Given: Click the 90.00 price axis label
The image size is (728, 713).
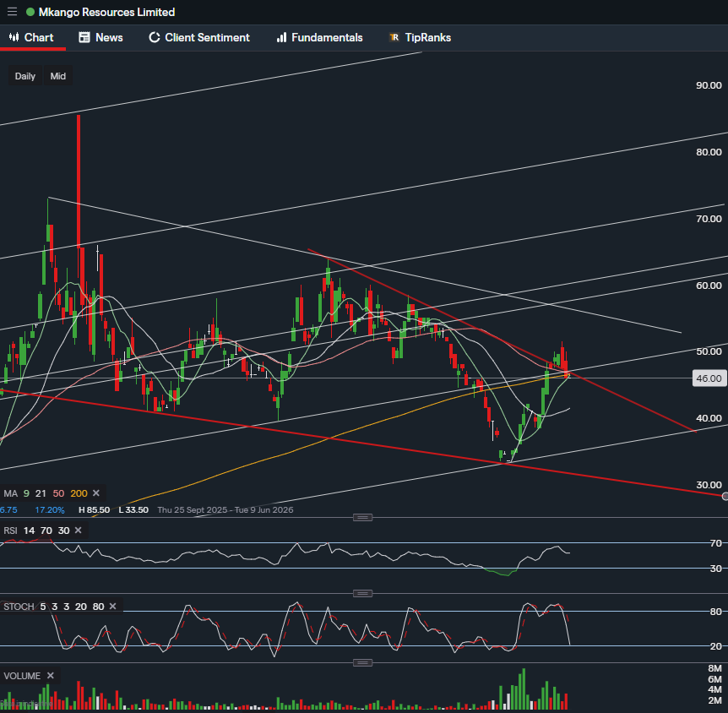Looking at the screenshot, I should [709, 85].
